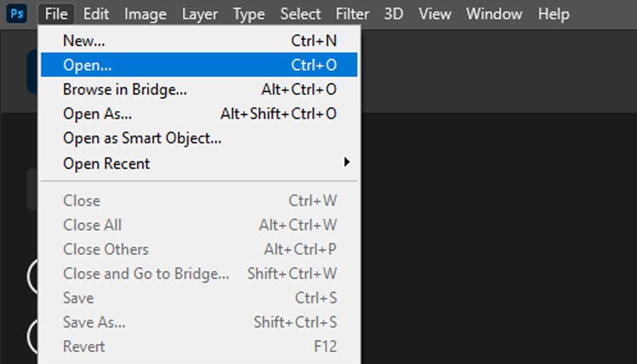Open the Type menu
This screenshot has height=364, width=637.
[249, 14]
